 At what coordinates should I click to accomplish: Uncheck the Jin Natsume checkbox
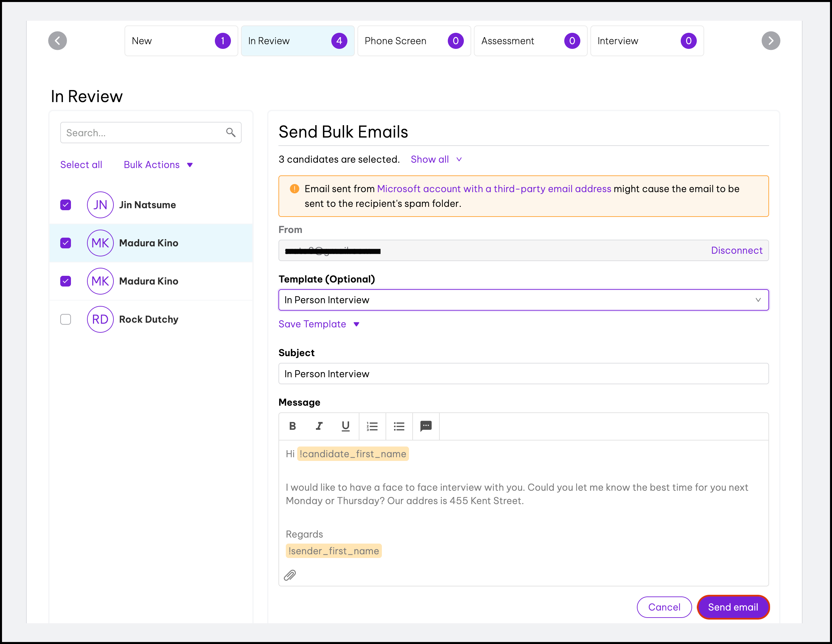click(66, 205)
